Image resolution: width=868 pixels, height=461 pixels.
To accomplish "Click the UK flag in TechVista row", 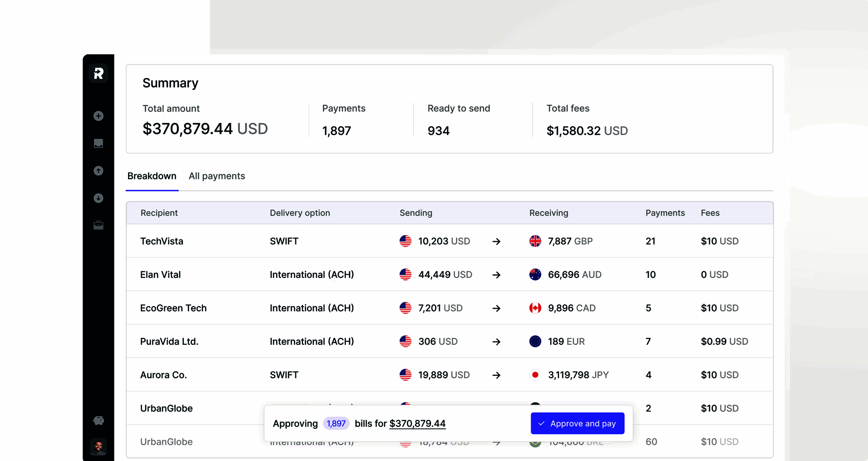I will [535, 242].
